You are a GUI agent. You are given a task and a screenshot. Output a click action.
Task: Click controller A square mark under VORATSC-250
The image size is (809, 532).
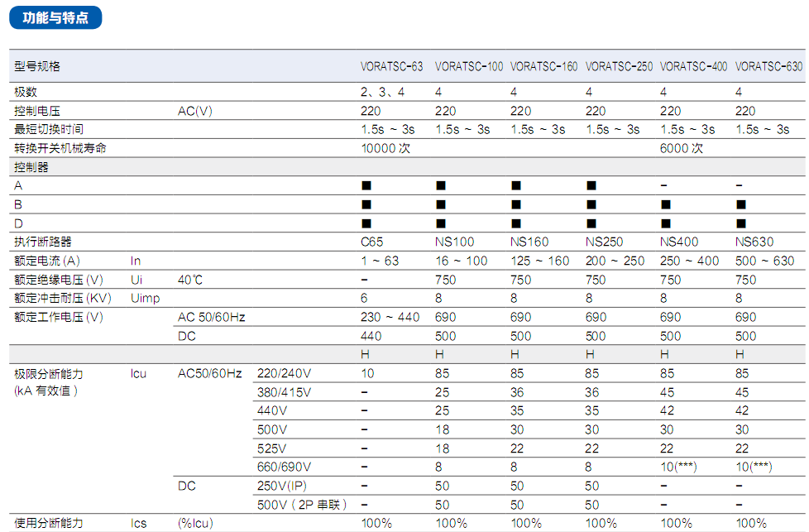pyautogui.click(x=591, y=185)
